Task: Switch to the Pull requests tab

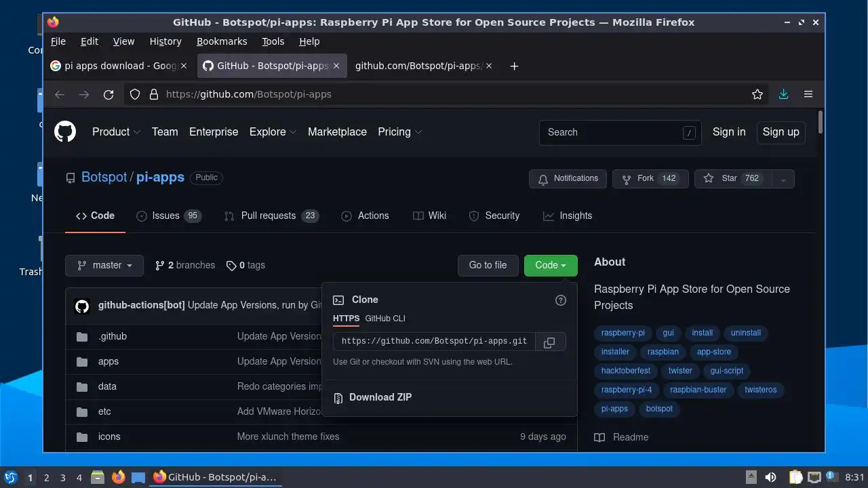Action: (271, 216)
